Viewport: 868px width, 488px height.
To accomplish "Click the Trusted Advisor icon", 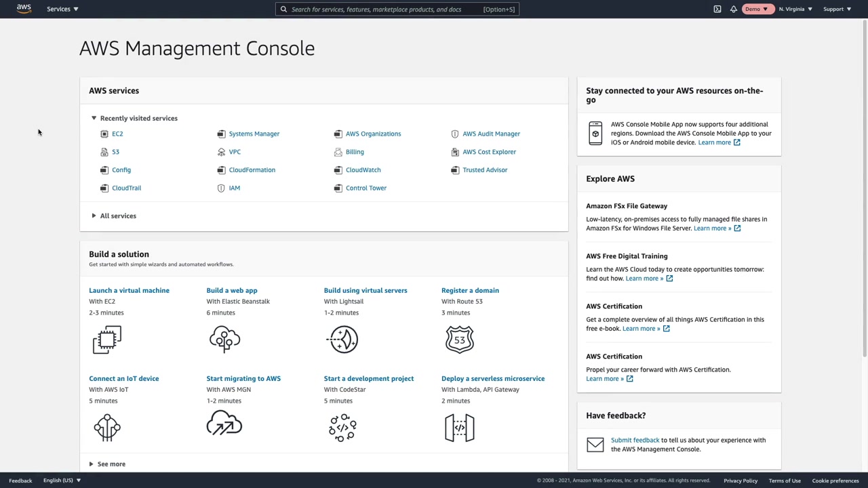I will click(x=455, y=170).
